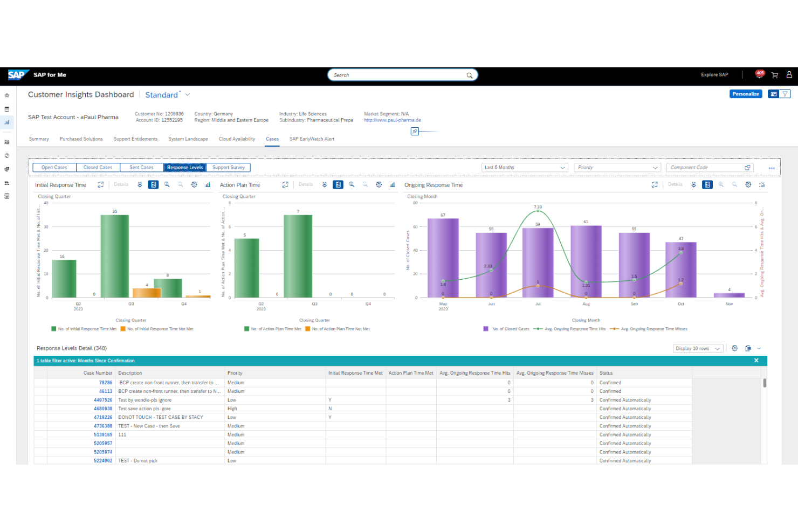
Task: Open settings for Ongoing Response Time chart
Action: (748, 185)
